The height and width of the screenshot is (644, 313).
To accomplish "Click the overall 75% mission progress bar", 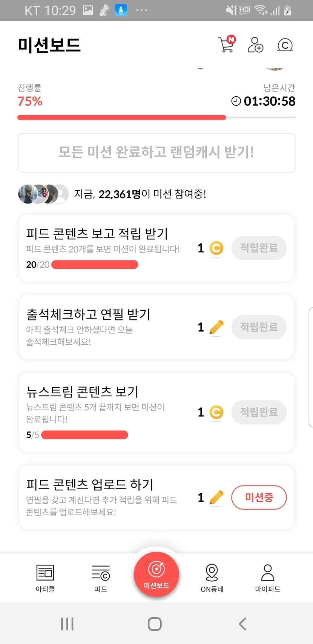I will [x=156, y=117].
